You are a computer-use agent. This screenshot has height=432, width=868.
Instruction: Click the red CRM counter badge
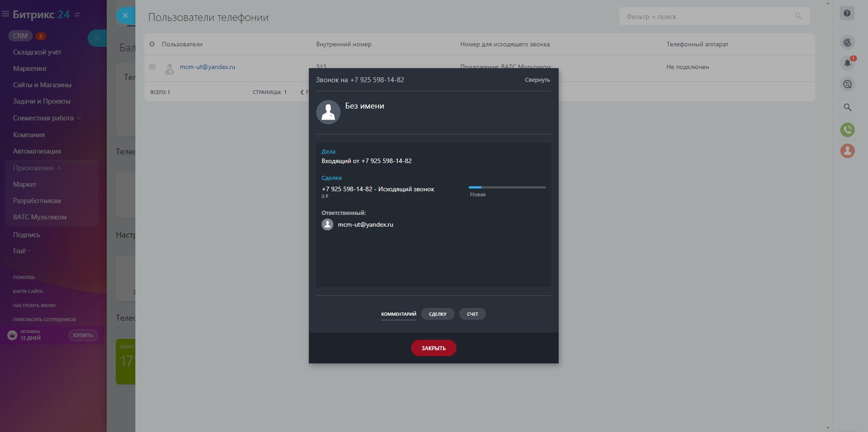click(40, 36)
